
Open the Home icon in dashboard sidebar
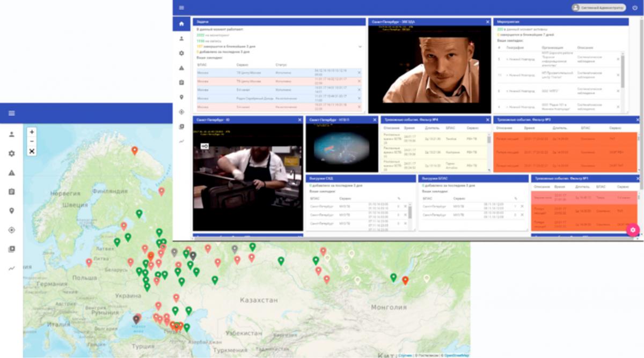(181, 24)
